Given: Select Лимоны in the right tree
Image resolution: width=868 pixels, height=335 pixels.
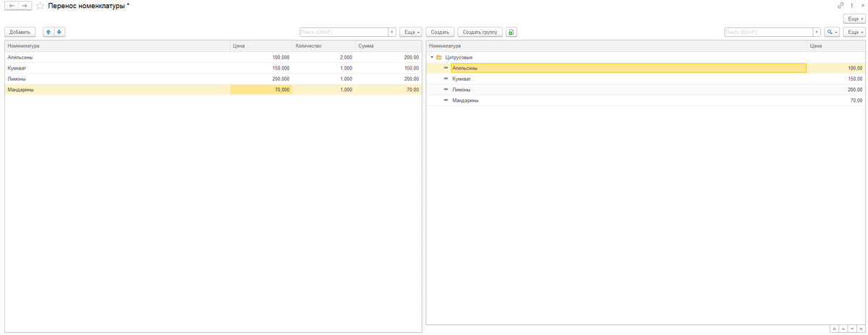Looking at the screenshot, I should tap(647, 90).
